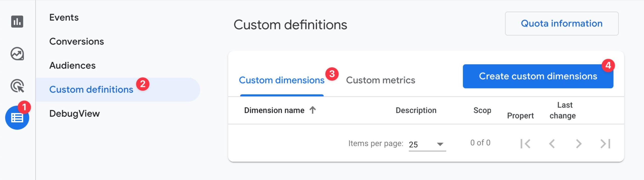Click the Dimension name column header
The width and height of the screenshot is (644, 180).
(x=274, y=110)
